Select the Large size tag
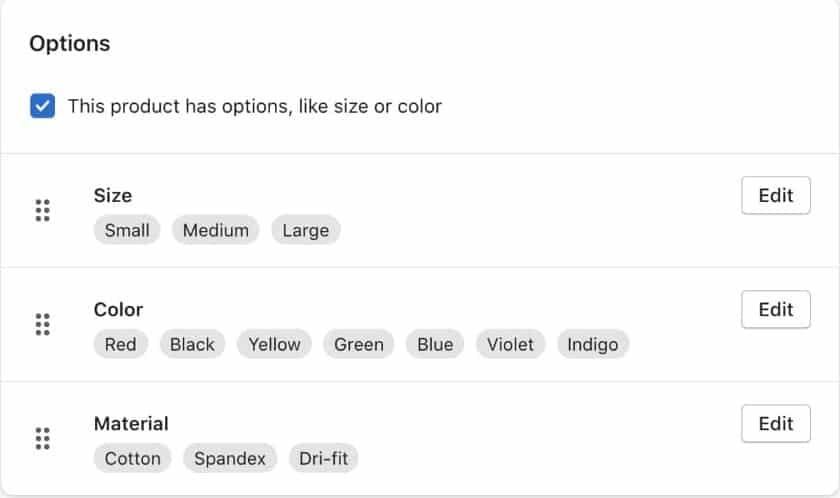The height and width of the screenshot is (498, 840). click(x=305, y=230)
